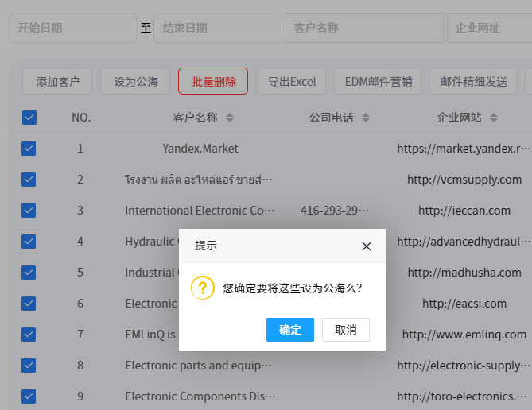532x410 pixels.
Task: Click the yellow question mark icon
Action: point(203,288)
